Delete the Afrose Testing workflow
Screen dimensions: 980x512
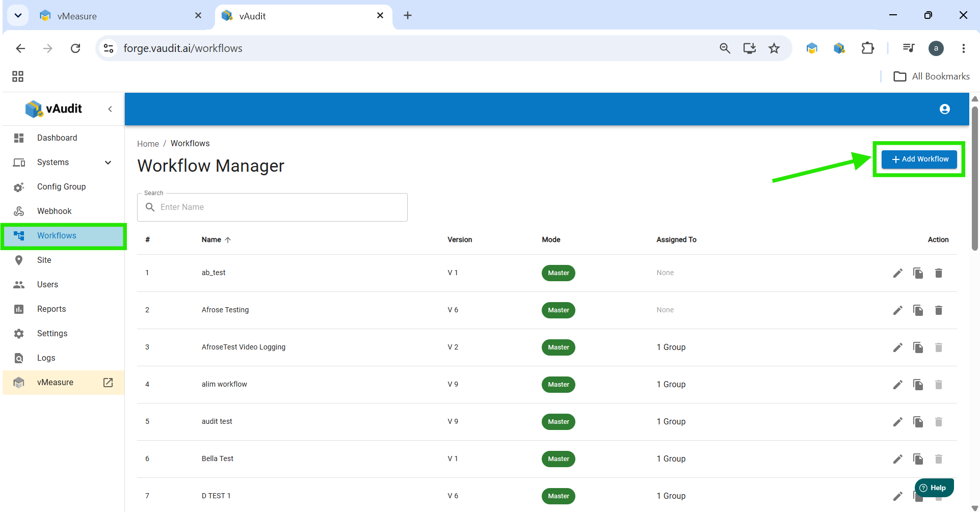click(938, 310)
